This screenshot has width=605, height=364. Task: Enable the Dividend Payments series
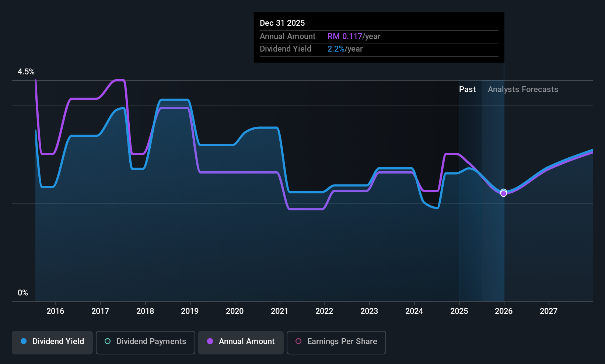tap(146, 343)
